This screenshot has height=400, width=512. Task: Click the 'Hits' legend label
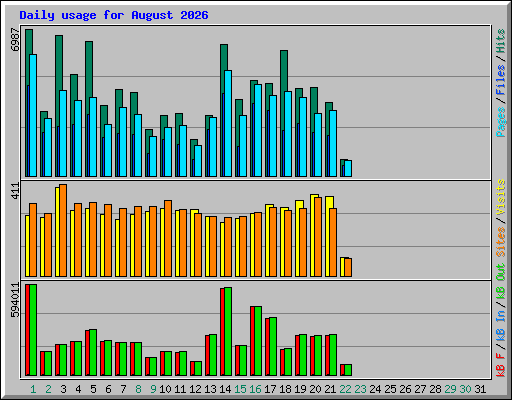pyautogui.click(x=501, y=41)
